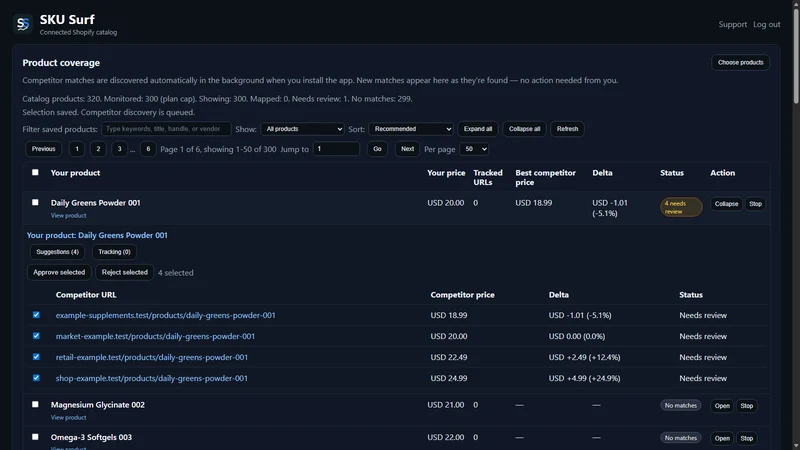Screen dimensions: 800x450
Task: Click the Go button
Action: coord(377,149)
